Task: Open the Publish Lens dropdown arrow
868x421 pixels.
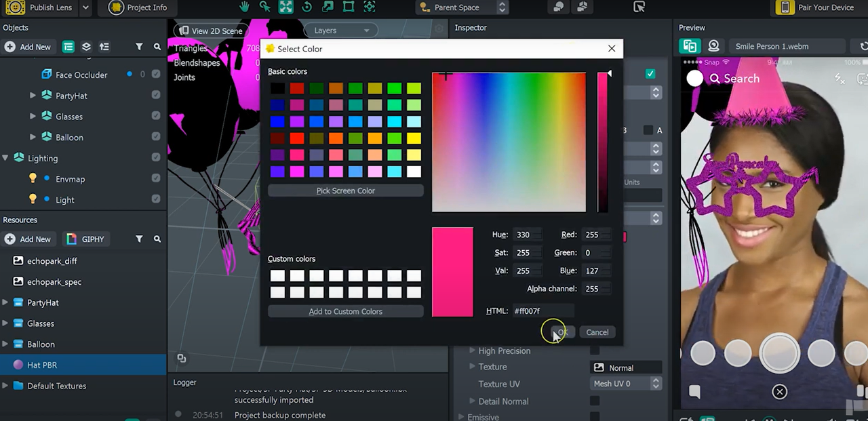Action: [85, 7]
